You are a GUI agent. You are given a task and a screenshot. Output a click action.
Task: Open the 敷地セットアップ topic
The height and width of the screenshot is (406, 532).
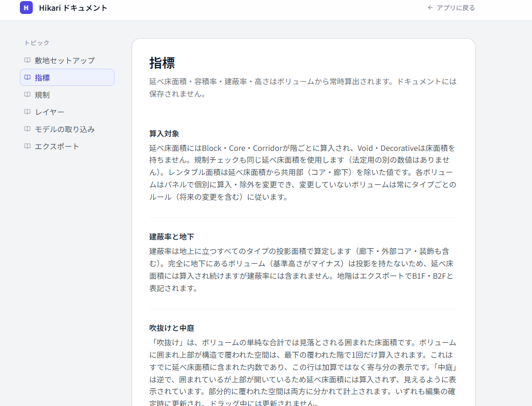(x=67, y=60)
